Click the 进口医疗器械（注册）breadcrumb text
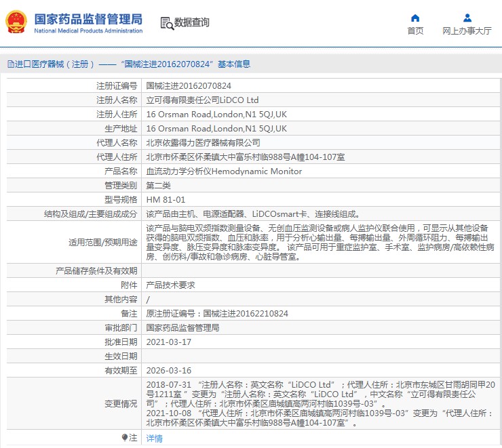 tap(52, 64)
